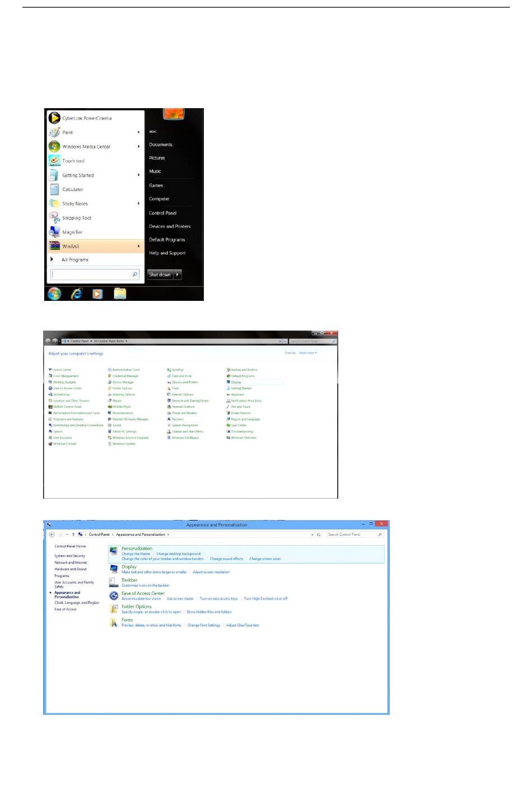Open Shut down options arrow
The height and width of the screenshot is (795, 532).
click(178, 275)
